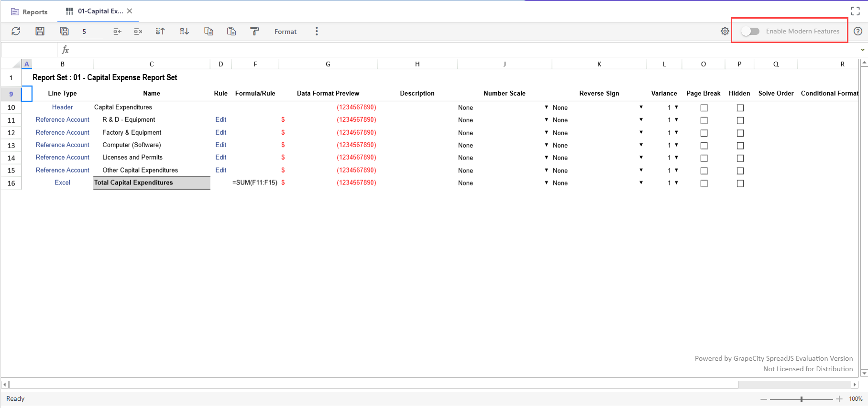
Task: Click the zoom in plus icon
Action: click(x=839, y=399)
